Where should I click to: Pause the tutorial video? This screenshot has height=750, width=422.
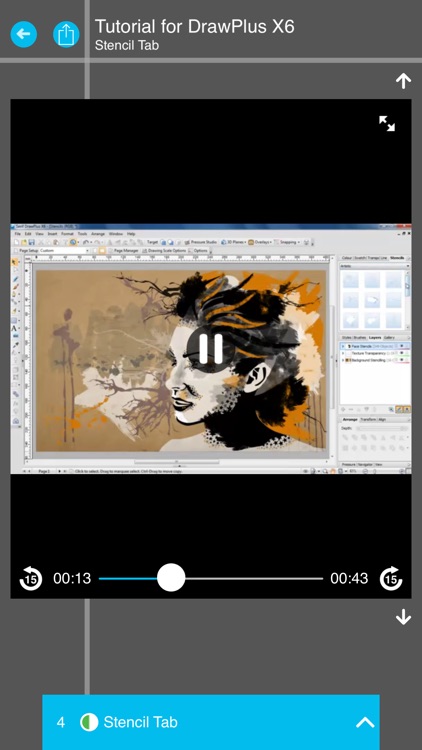tap(211, 349)
